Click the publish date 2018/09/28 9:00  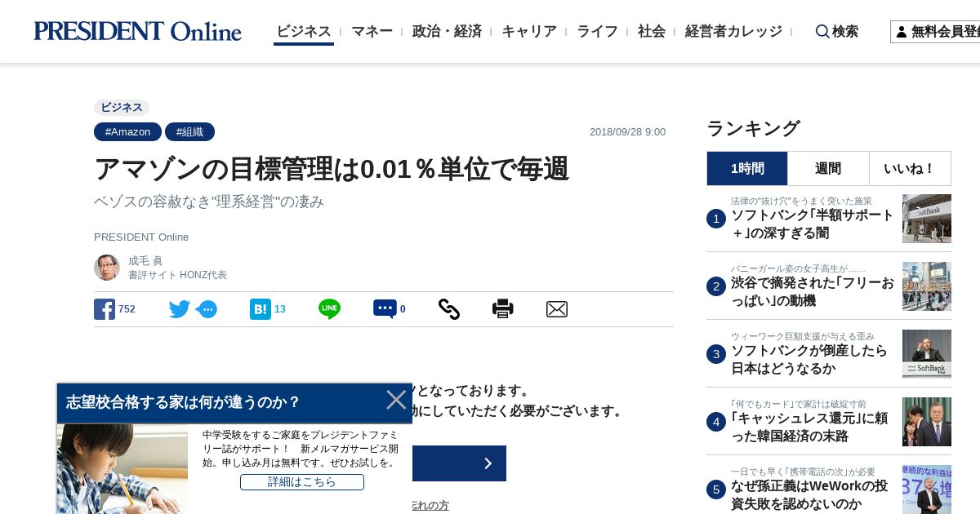pos(627,132)
